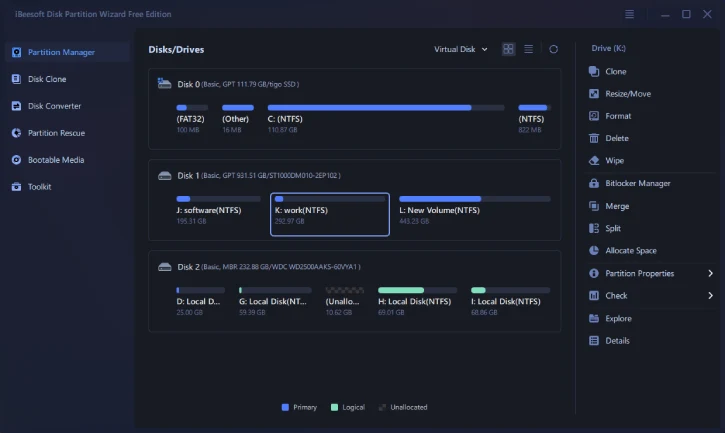Screen dimensions: 725x433
Task: Click the Primary blue legend swatch
Action: (x=285, y=407)
